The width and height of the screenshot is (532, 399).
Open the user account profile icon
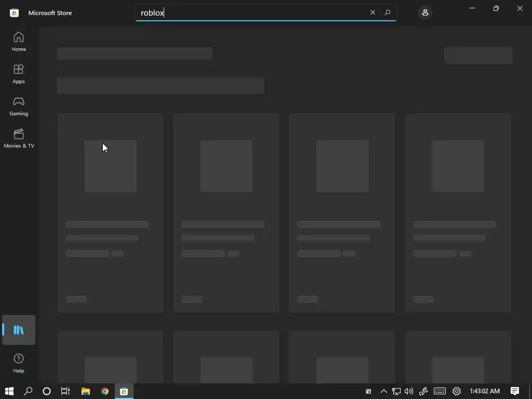425,12
